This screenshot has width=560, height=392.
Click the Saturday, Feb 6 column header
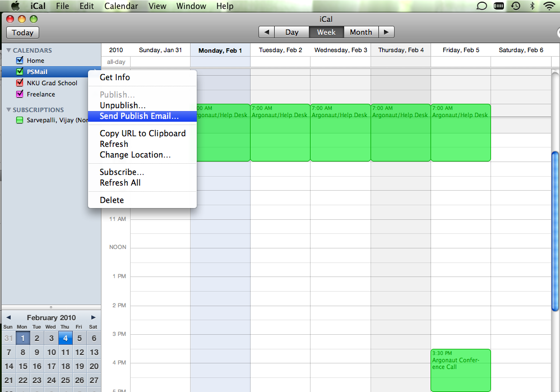click(521, 50)
